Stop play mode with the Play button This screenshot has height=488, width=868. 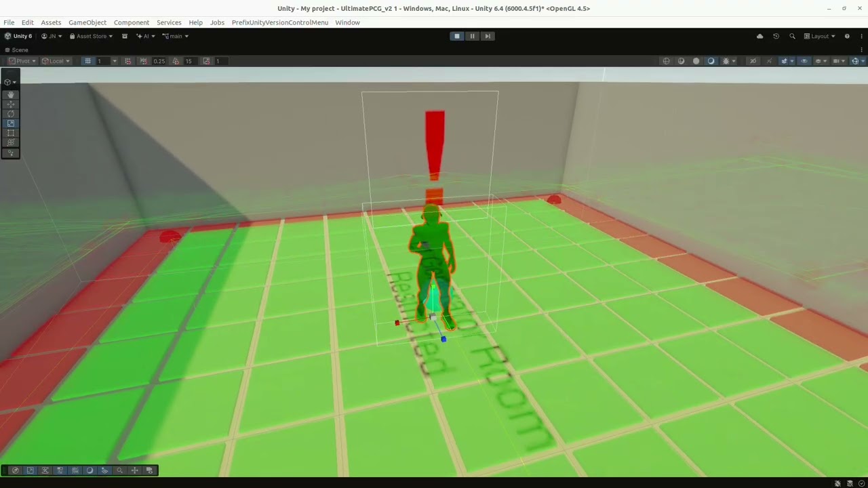[457, 36]
